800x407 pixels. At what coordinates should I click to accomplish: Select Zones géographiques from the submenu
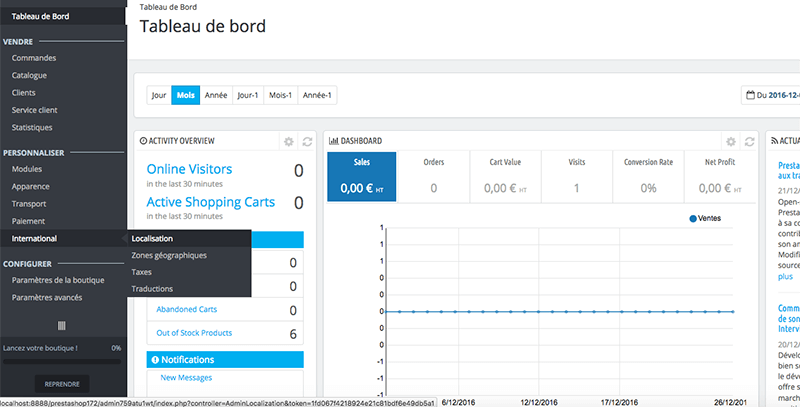169,255
